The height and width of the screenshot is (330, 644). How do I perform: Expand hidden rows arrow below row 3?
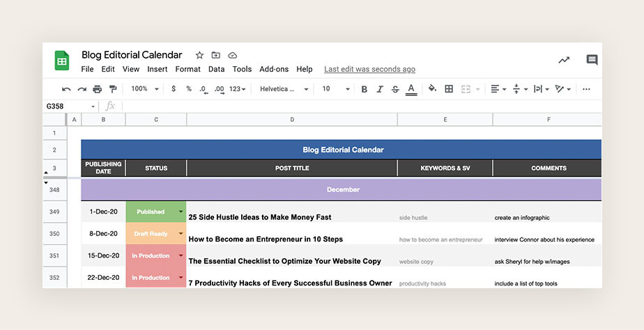(x=46, y=182)
